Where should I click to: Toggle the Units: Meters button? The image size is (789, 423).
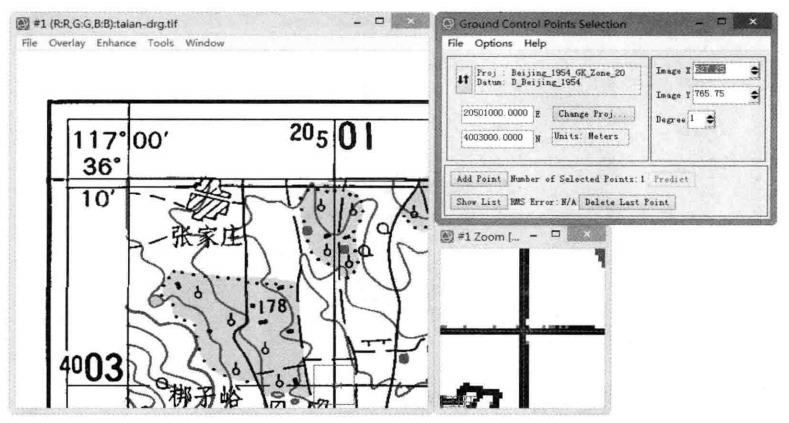(590, 136)
